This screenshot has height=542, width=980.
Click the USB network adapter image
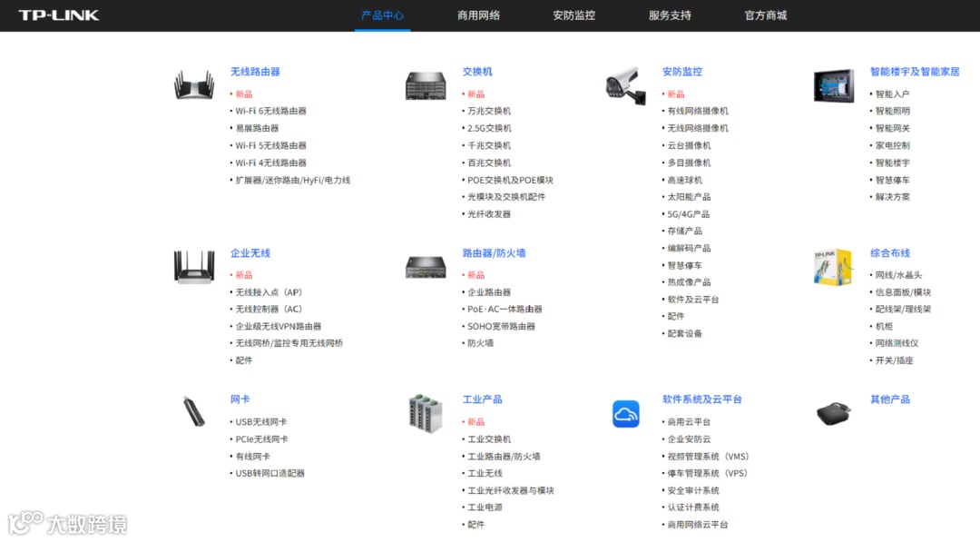pos(194,412)
